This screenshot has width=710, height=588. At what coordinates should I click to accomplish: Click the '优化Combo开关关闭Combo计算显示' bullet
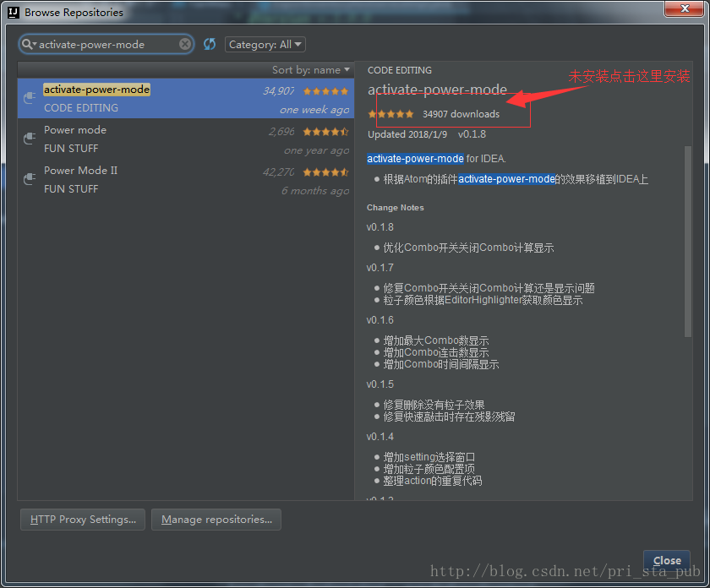click(468, 248)
